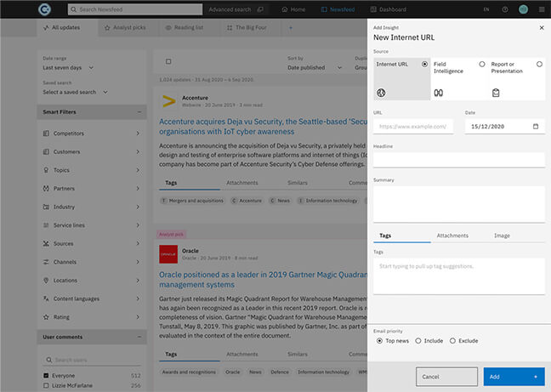Click the Sources filter icon
Screen dimensions: 551x392
(x=46, y=243)
